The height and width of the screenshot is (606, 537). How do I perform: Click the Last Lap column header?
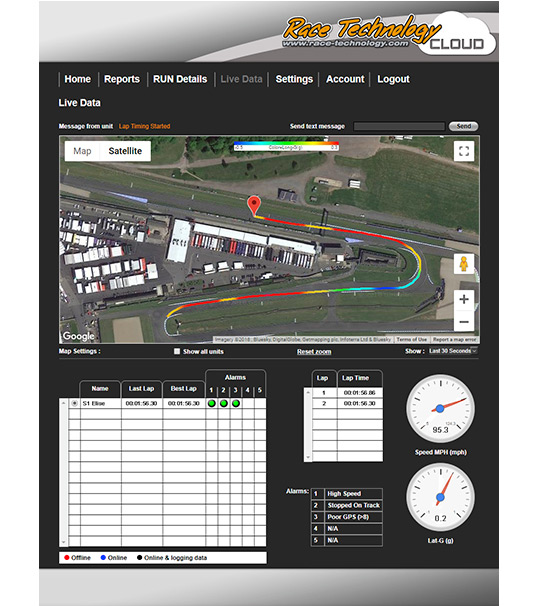click(141, 388)
